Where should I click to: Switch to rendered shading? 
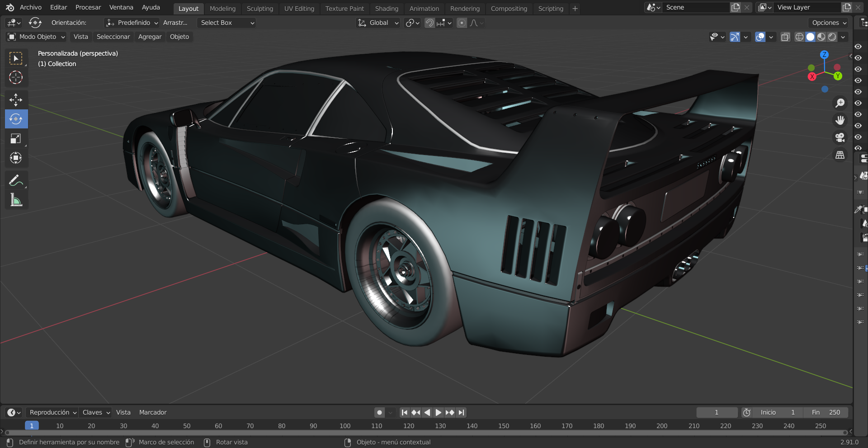point(832,37)
